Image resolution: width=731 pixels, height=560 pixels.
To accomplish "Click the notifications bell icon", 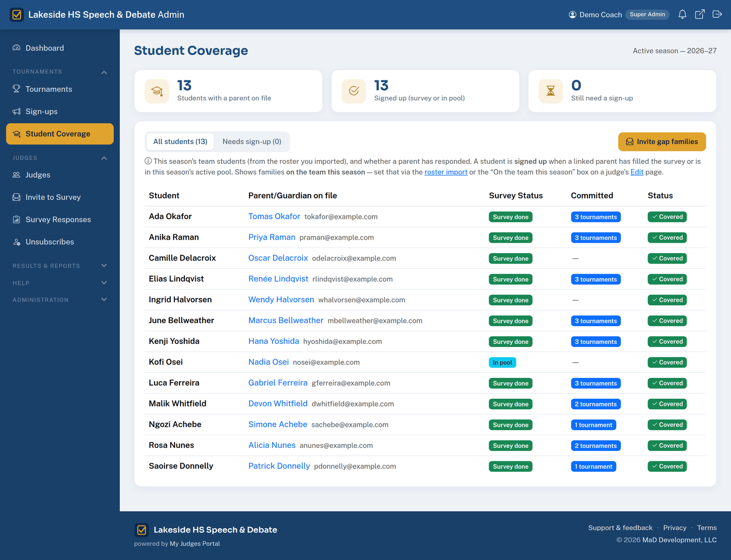I will (x=682, y=15).
